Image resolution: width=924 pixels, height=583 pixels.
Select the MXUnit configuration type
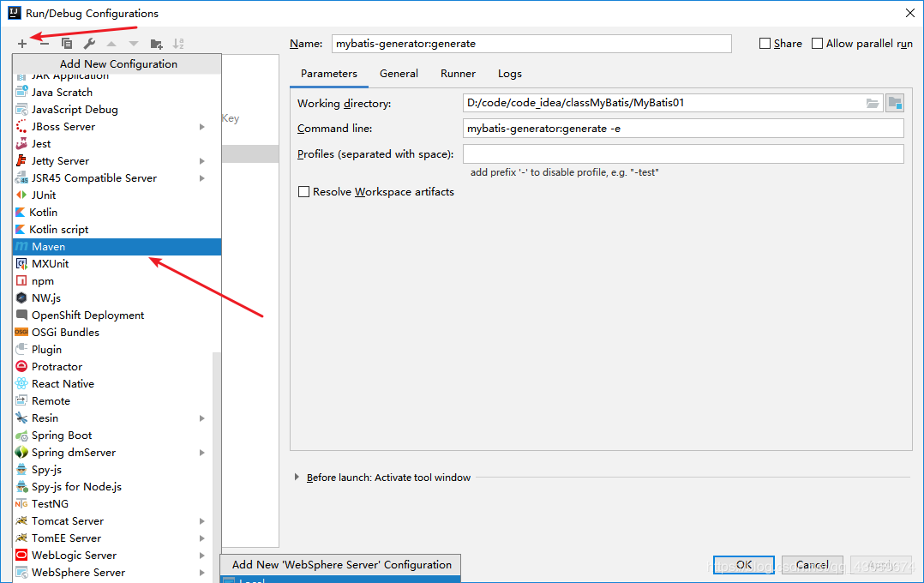(117, 263)
